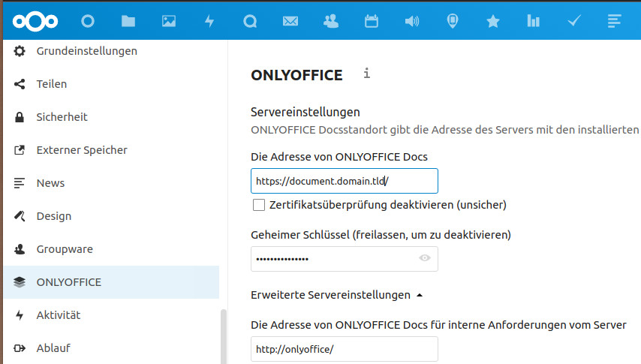The image size is (641, 364).
Task: Open Sicherheit settings section
Action: (x=62, y=117)
